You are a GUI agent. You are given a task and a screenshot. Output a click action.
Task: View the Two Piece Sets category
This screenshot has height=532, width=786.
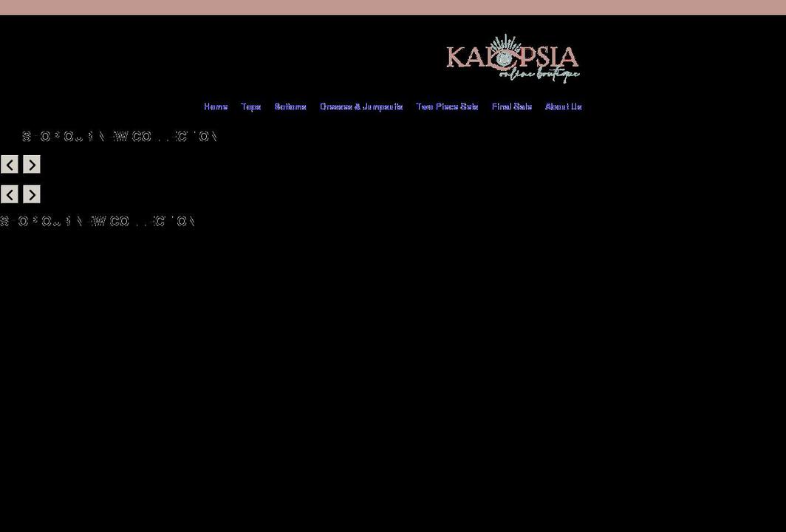(447, 106)
